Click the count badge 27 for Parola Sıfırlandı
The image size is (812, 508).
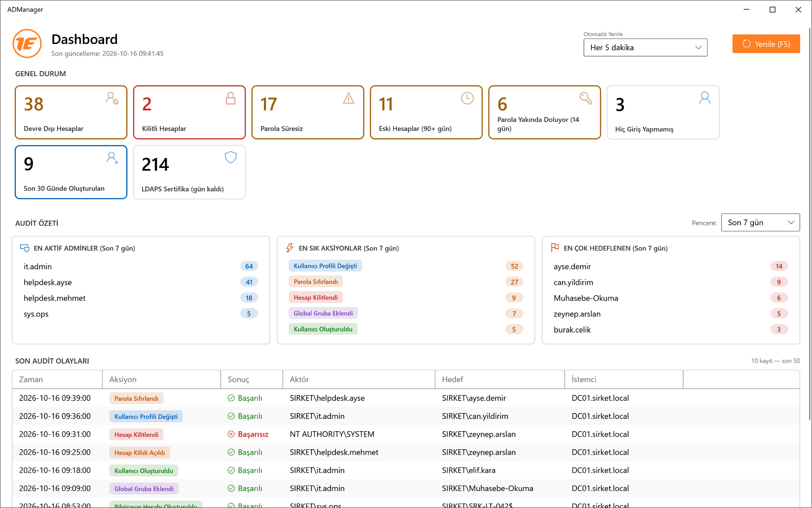[x=514, y=282]
